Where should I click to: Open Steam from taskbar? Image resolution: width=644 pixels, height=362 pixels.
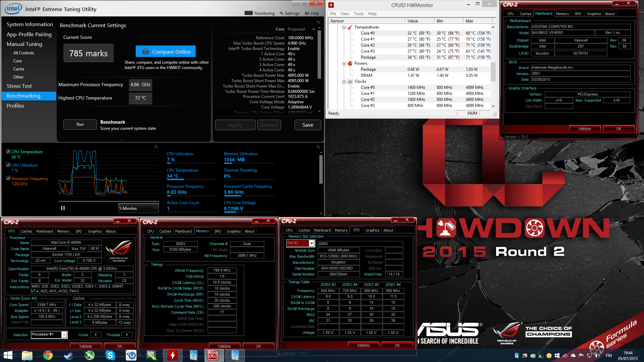(69, 355)
